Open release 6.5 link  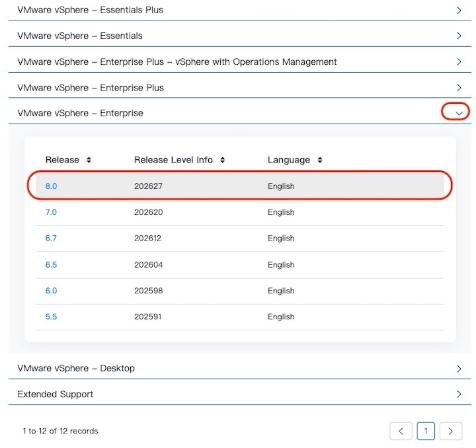tap(51, 264)
